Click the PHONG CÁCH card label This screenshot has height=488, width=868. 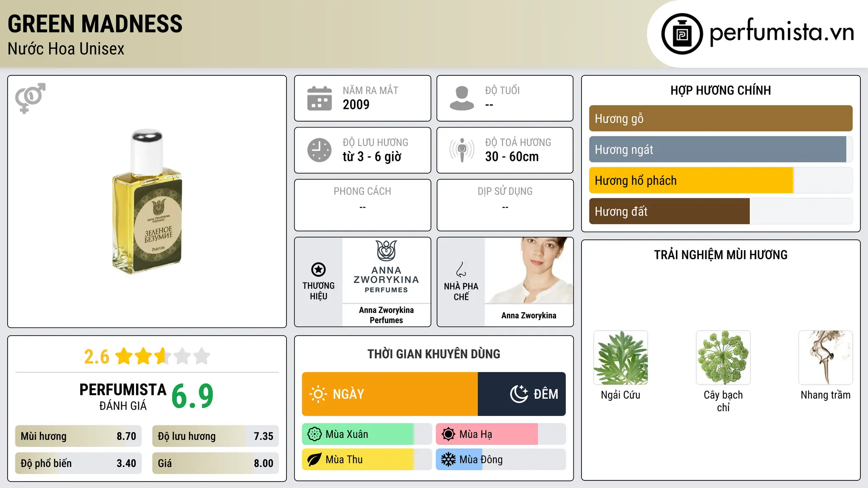click(x=362, y=191)
